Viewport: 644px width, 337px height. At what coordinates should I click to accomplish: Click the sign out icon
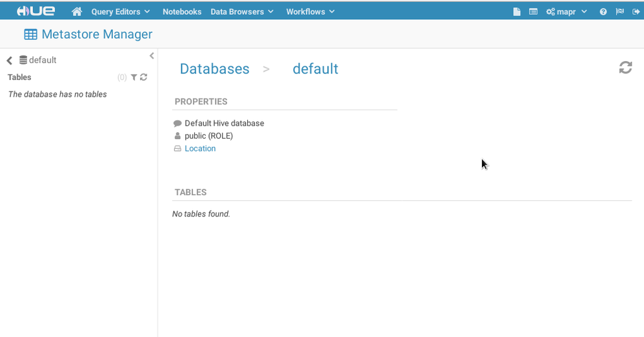[x=636, y=12]
